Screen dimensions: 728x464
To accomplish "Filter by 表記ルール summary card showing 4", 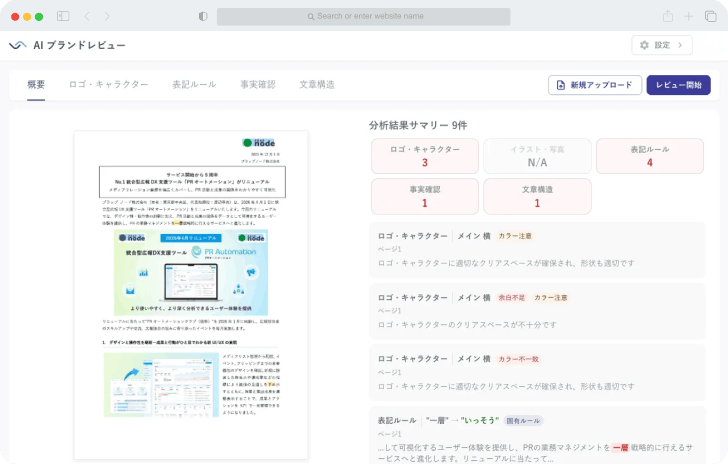I will pos(649,156).
